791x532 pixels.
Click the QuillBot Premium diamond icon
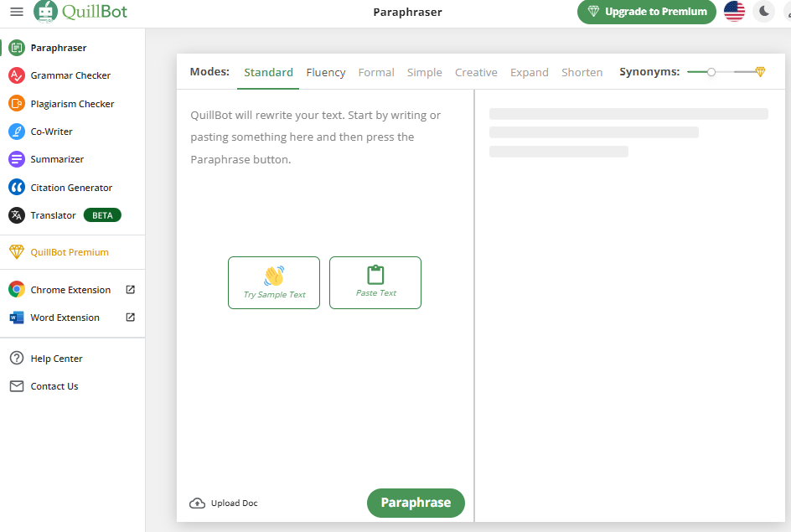click(17, 251)
